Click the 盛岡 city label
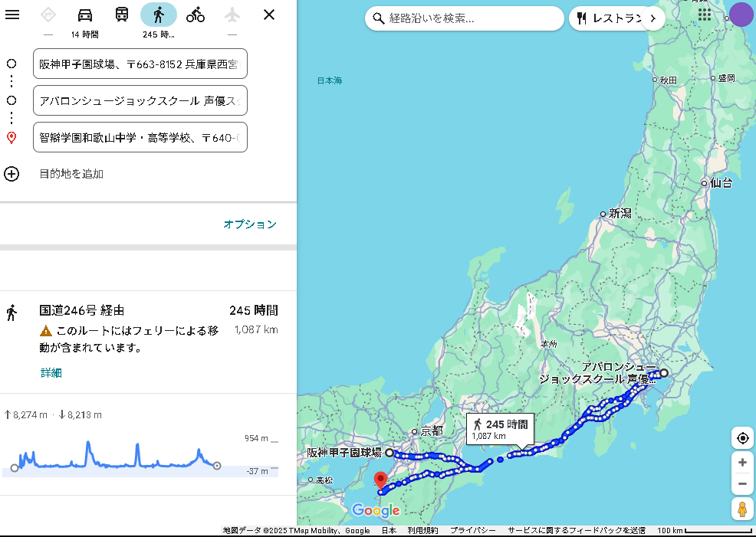The height and width of the screenshot is (537, 756). pos(726,78)
